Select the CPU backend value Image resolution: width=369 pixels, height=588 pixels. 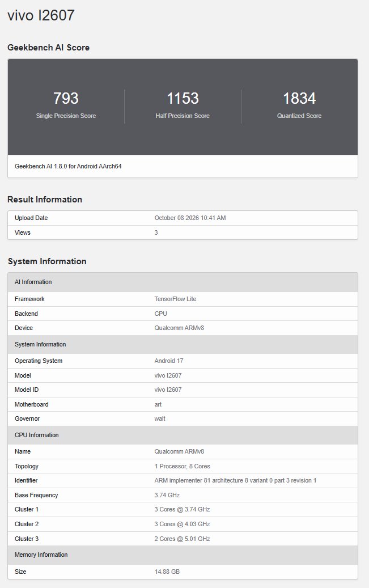160,314
